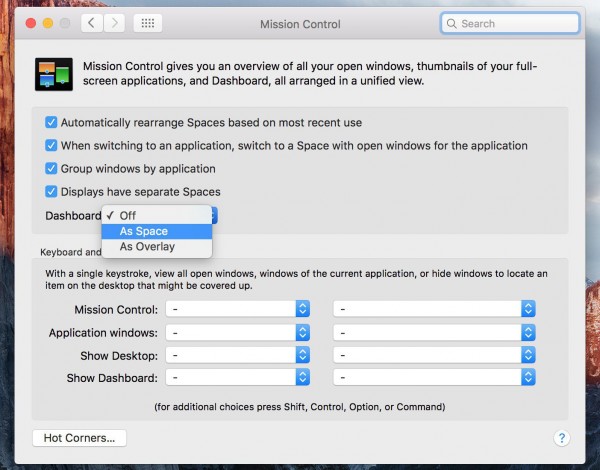Open Show Desktop keyboard shortcut dropdown
This screenshot has height=470, width=600.
238,355
